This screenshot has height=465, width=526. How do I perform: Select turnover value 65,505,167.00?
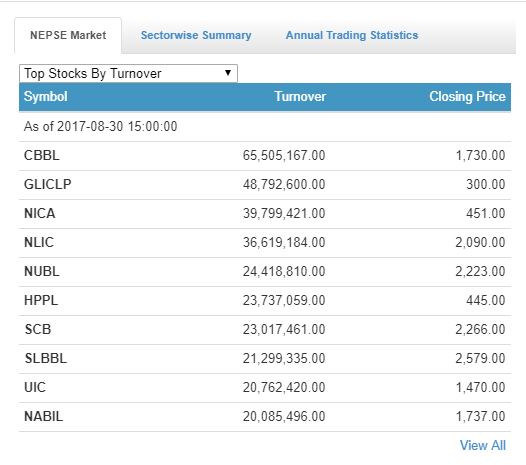click(284, 156)
